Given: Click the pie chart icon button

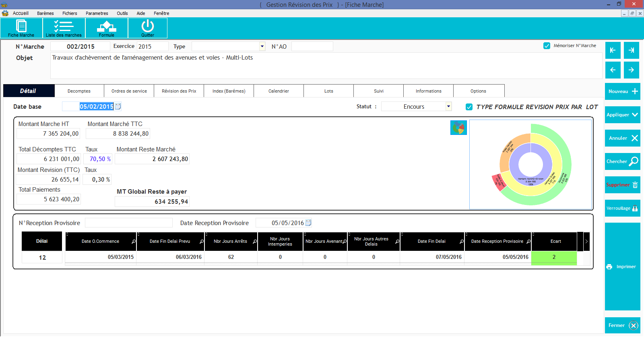Looking at the screenshot, I should [458, 128].
